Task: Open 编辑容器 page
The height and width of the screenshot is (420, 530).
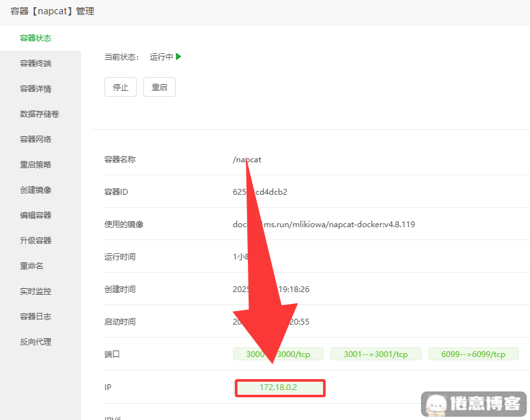Action: 36,216
